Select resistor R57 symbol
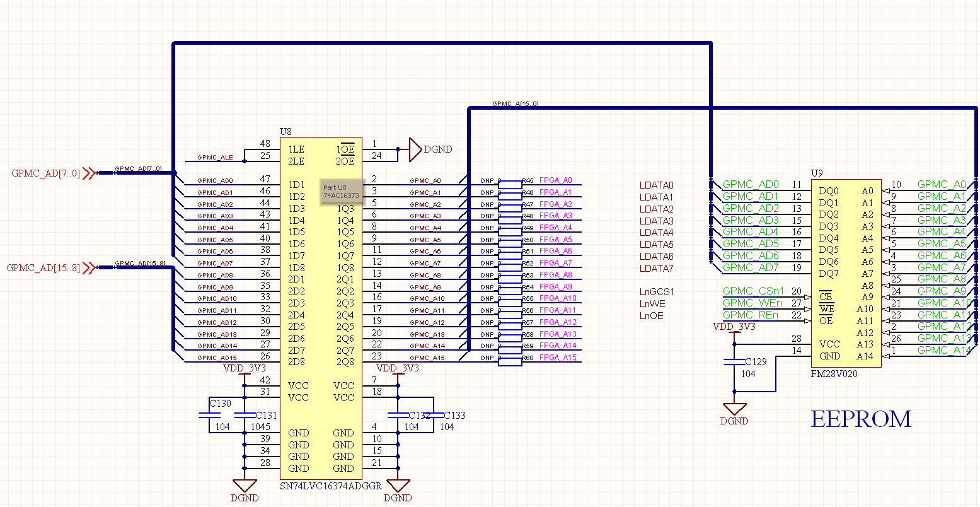The width and height of the screenshot is (980, 507). [510, 327]
